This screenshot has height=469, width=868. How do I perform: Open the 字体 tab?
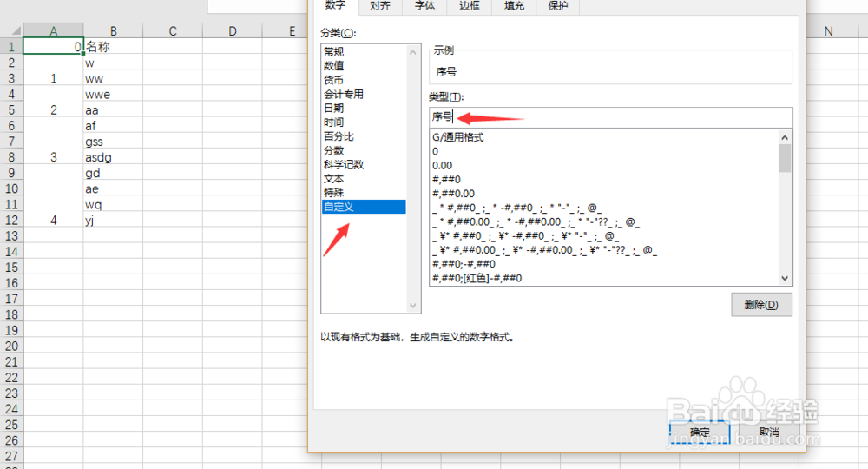[x=424, y=6]
